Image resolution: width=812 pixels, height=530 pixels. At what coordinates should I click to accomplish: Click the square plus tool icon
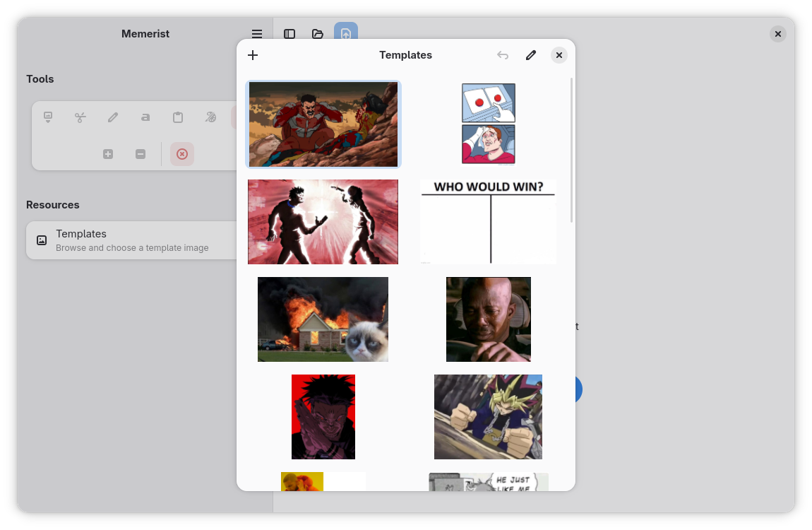pos(108,154)
